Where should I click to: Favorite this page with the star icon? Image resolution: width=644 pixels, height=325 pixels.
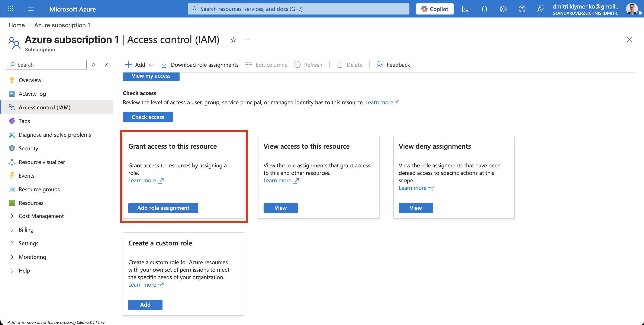pos(233,40)
